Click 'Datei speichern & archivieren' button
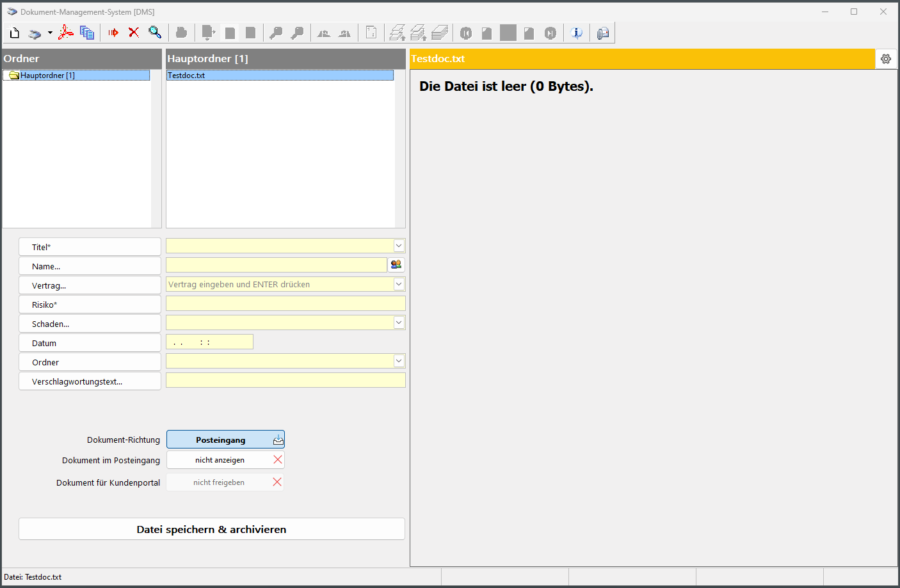 [x=211, y=529]
